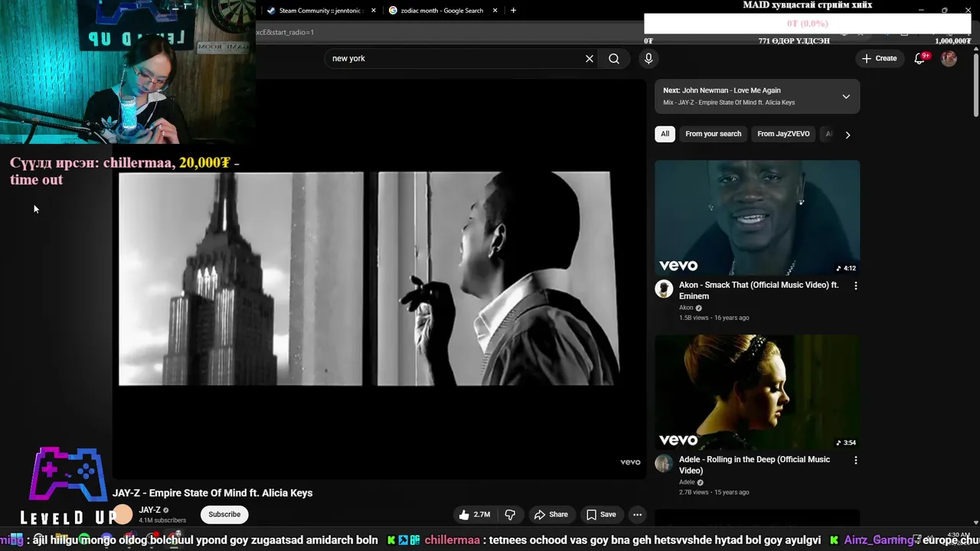Open Adele Rolling in the Deep thumbnail
Viewport: 980px width, 551px height.
click(x=757, y=392)
